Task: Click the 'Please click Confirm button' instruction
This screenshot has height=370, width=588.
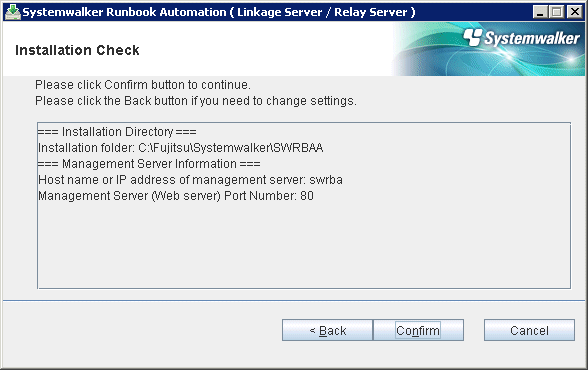Action: [x=142, y=85]
